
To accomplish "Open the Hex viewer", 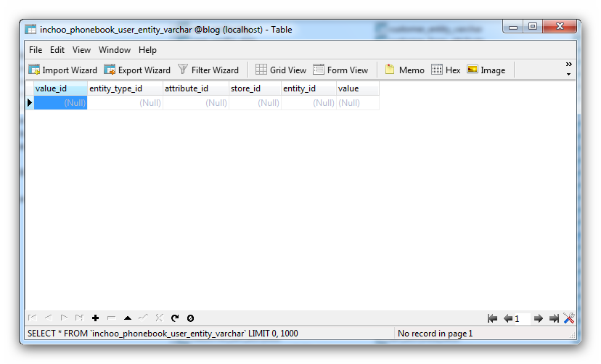I will point(446,70).
